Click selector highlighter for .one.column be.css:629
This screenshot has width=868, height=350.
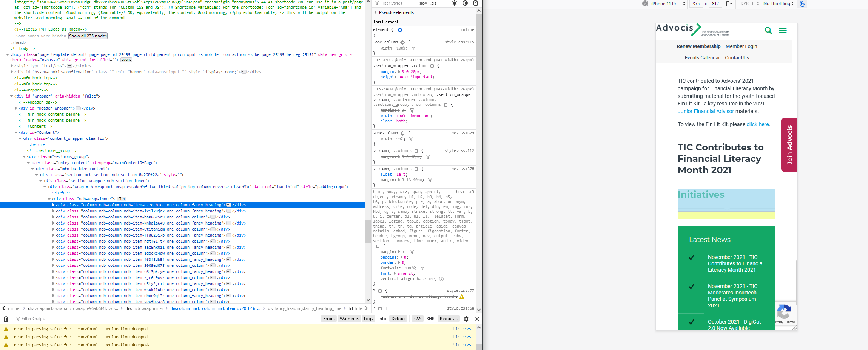tap(402, 133)
